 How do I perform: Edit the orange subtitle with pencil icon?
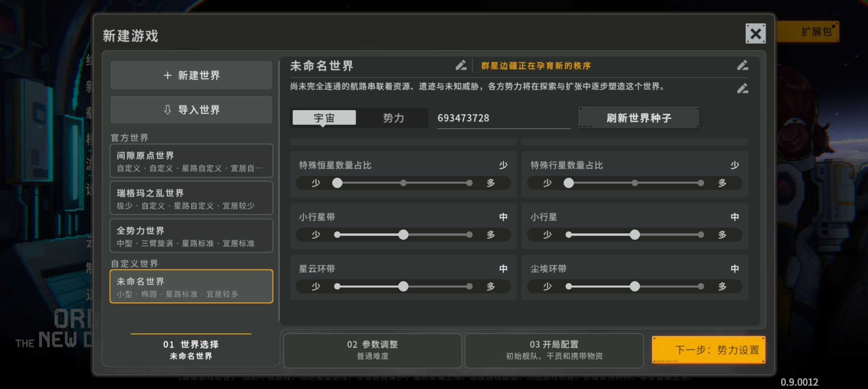(x=742, y=66)
